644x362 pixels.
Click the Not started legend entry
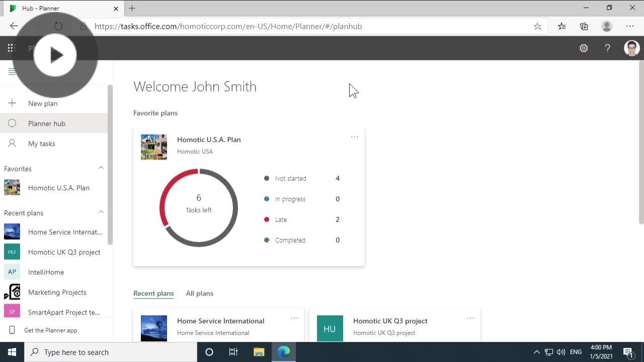(x=302, y=178)
